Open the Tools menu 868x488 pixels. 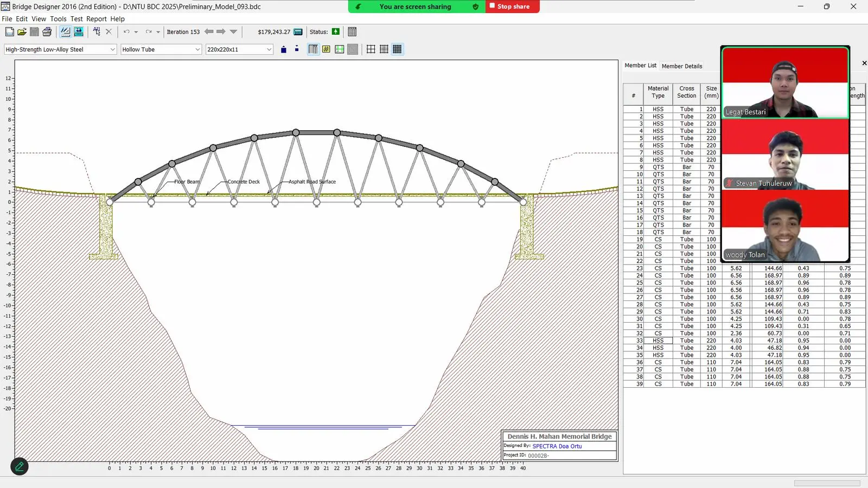pyautogui.click(x=58, y=18)
